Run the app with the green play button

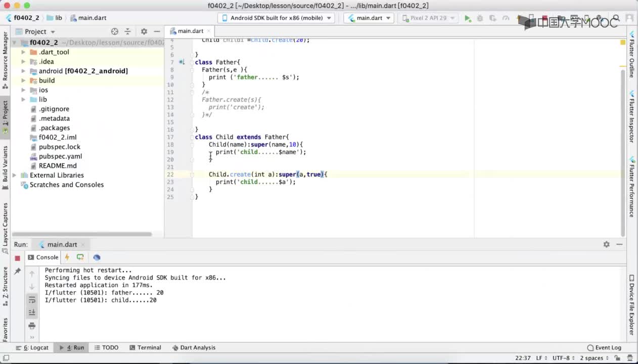coord(468,18)
